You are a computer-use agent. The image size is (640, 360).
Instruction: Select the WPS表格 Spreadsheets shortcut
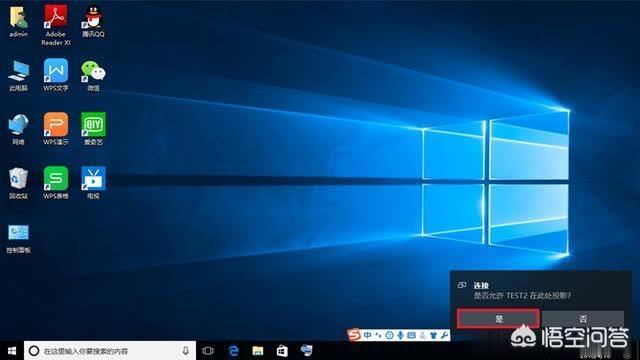(x=56, y=182)
